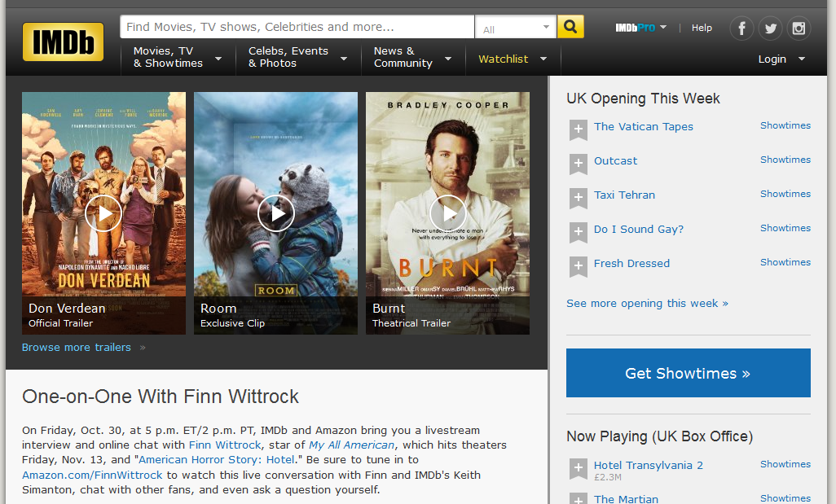Viewport: 836px width, 504px height.
Task: Open the Taxi Tehran title link
Action: [624, 195]
